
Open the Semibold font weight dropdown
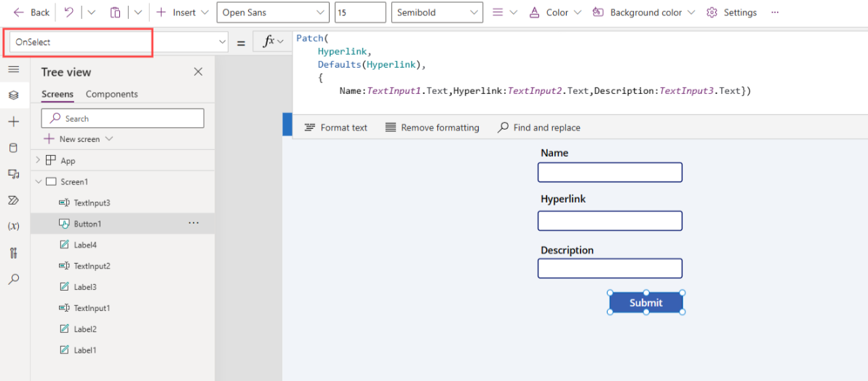[x=437, y=12]
